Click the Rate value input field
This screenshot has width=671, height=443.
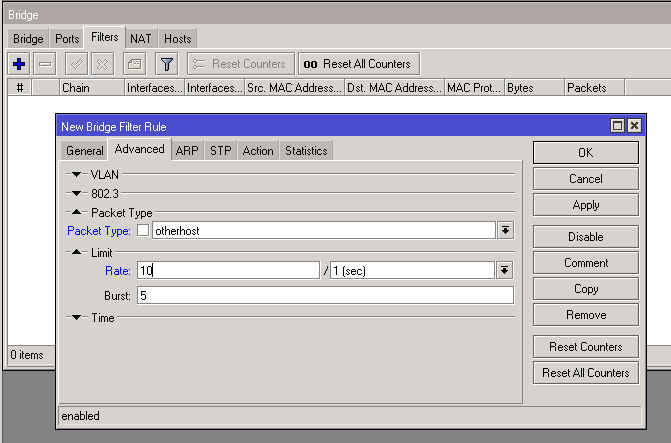point(229,271)
